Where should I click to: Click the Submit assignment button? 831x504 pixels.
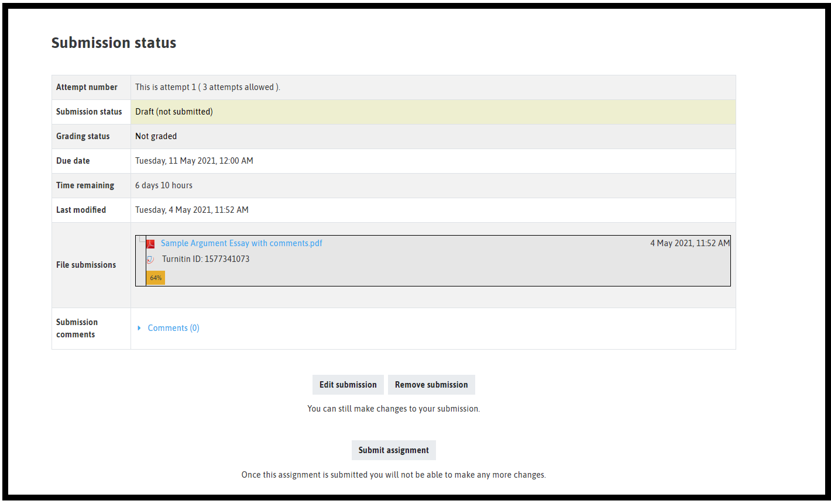click(x=394, y=450)
